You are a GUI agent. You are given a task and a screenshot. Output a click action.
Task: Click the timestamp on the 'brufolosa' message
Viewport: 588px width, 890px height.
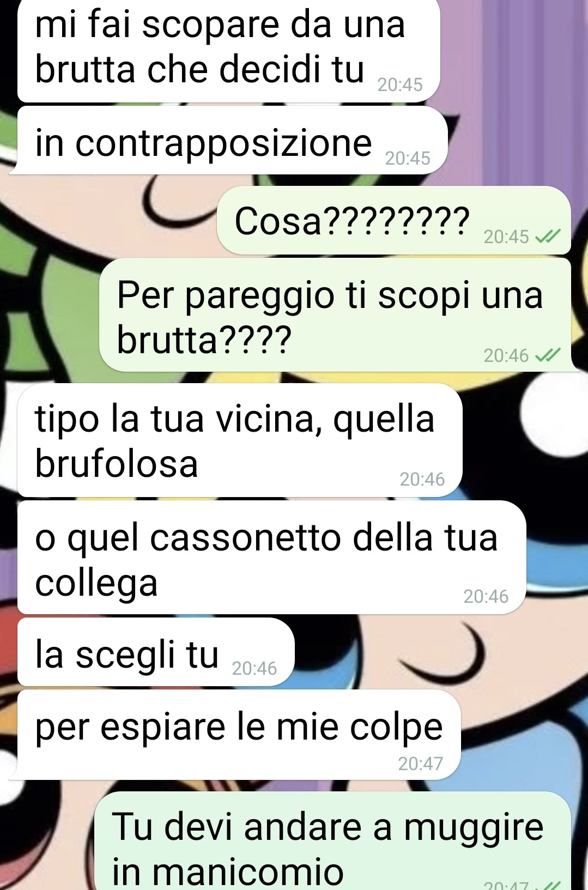point(422,479)
